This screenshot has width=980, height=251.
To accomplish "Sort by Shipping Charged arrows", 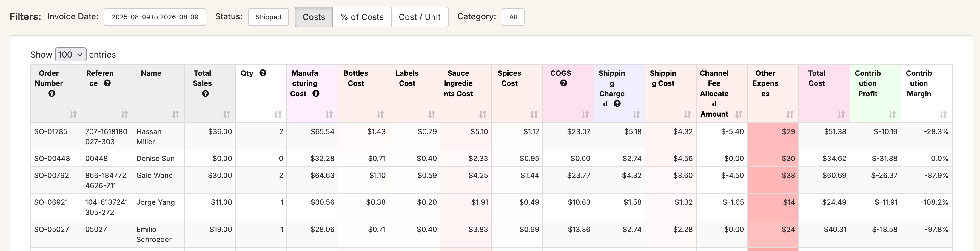I will 636,114.
